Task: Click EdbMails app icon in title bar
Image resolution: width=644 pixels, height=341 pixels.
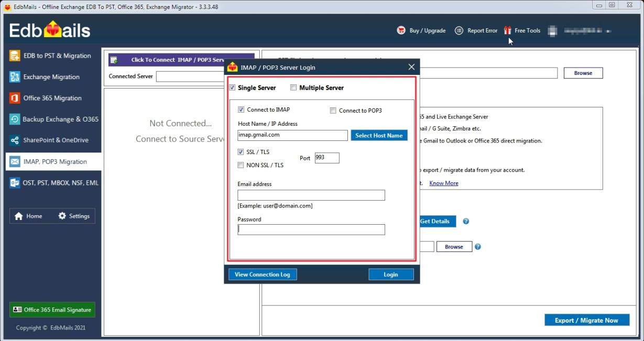Action: [x=7, y=7]
